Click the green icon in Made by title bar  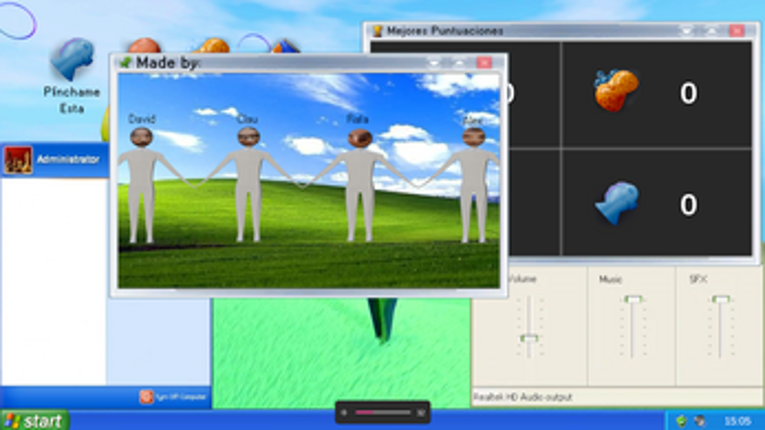(125, 62)
